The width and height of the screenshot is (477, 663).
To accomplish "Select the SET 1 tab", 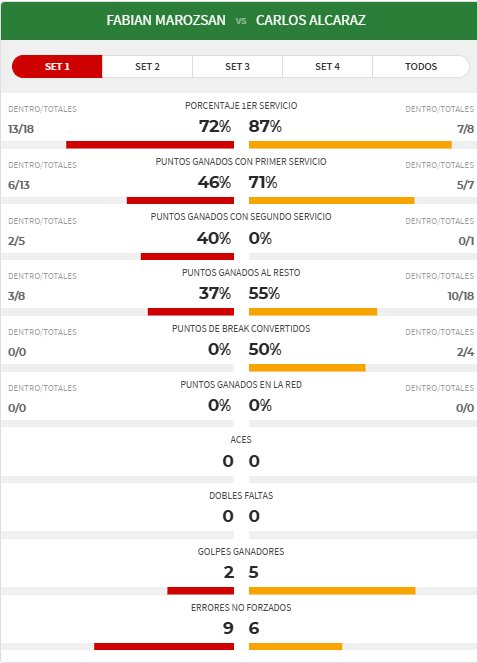I will 57,66.
